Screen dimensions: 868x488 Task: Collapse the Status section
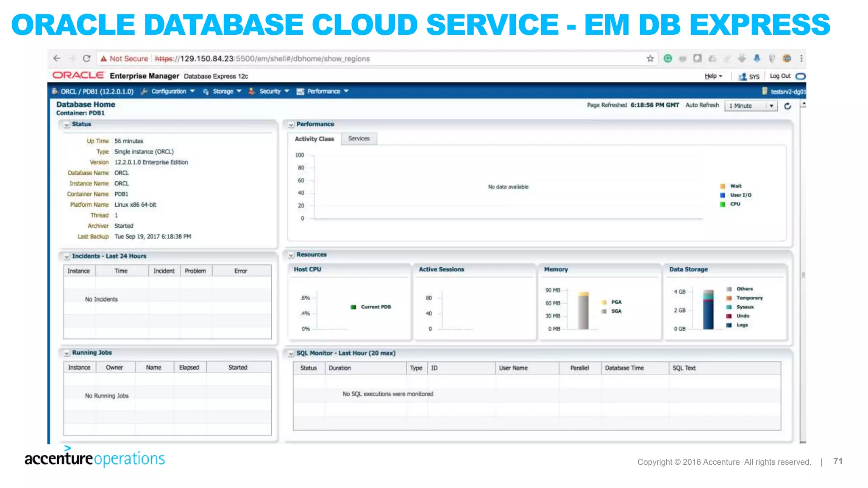pos(67,125)
